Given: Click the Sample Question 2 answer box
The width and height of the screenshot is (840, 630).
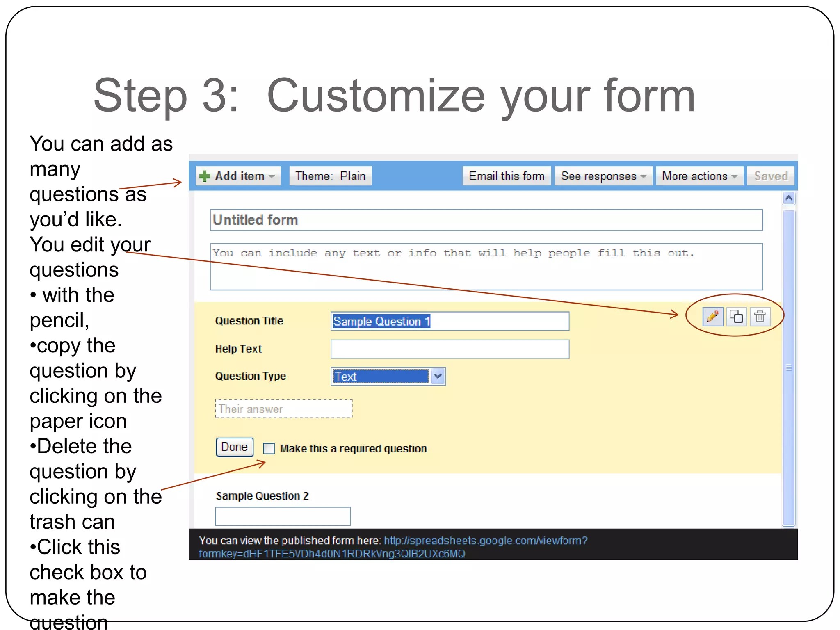Looking at the screenshot, I should point(283,516).
